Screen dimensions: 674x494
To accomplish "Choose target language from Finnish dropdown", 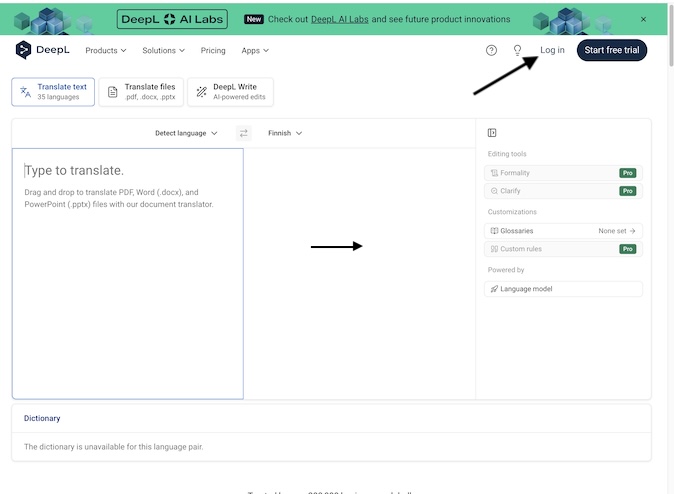I will pos(285,133).
